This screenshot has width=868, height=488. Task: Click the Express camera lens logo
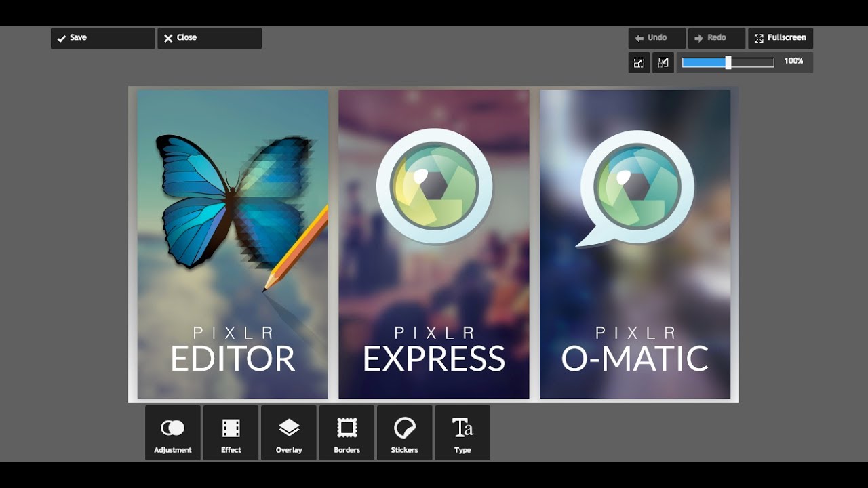(434, 186)
